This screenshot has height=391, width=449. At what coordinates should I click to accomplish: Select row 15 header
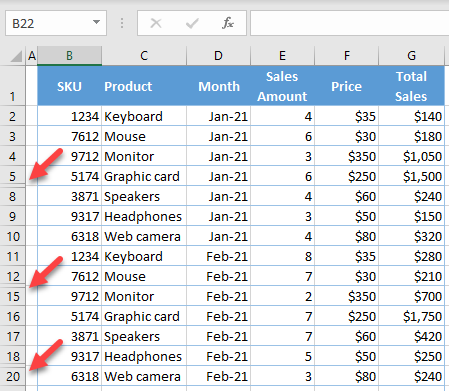tap(13, 296)
